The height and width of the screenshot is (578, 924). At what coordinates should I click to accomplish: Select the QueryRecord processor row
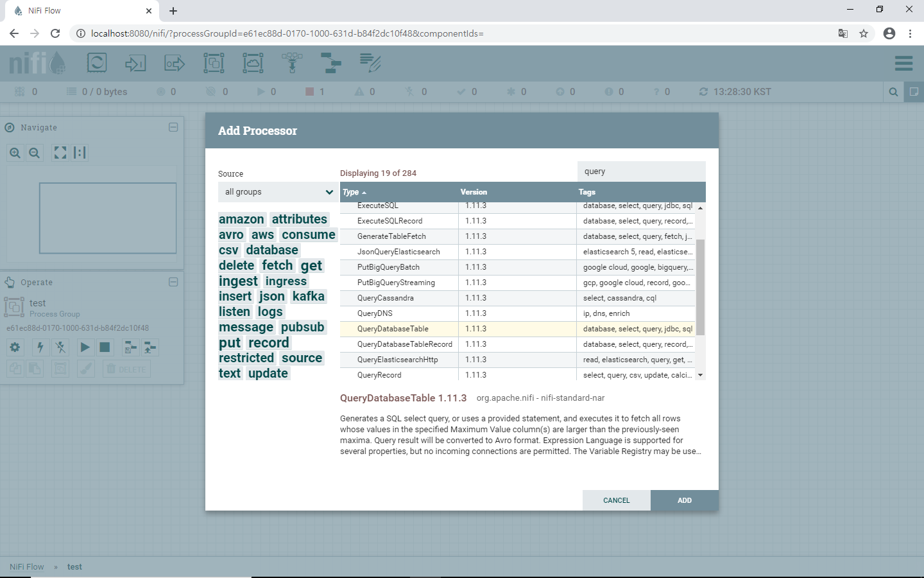[517, 375]
